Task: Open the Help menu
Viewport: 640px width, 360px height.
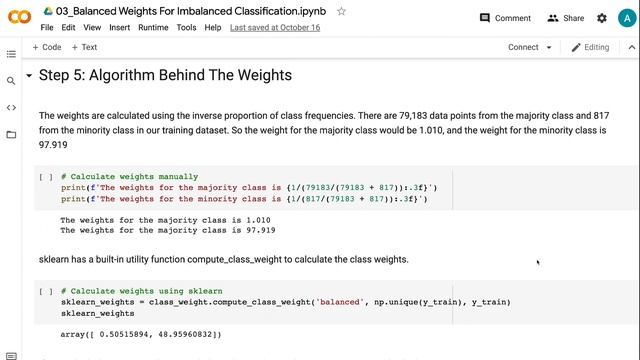Action: click(x=213, y=27)
